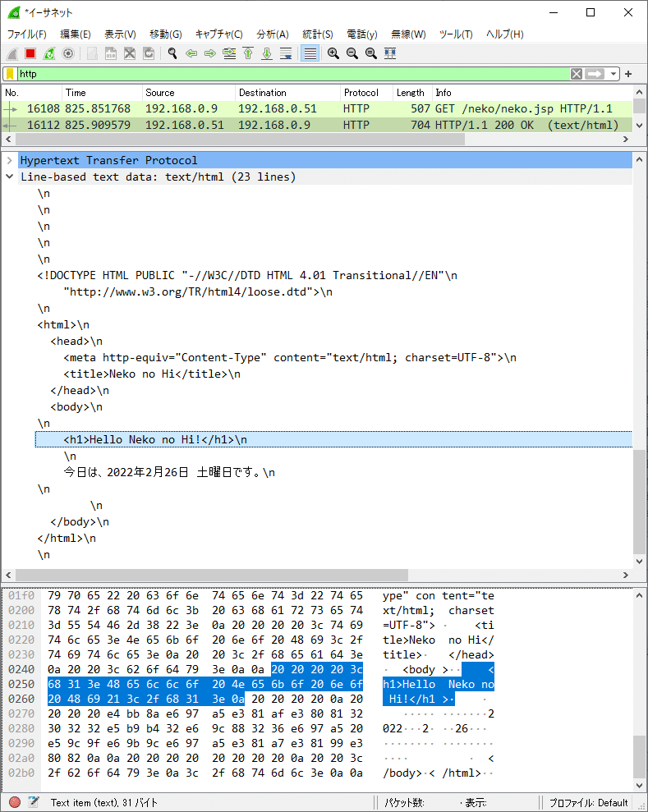648x812 pixels.
Task: Open the キャプチャ(C) menu
Action: pyautogui.click(x=219, y=34)
